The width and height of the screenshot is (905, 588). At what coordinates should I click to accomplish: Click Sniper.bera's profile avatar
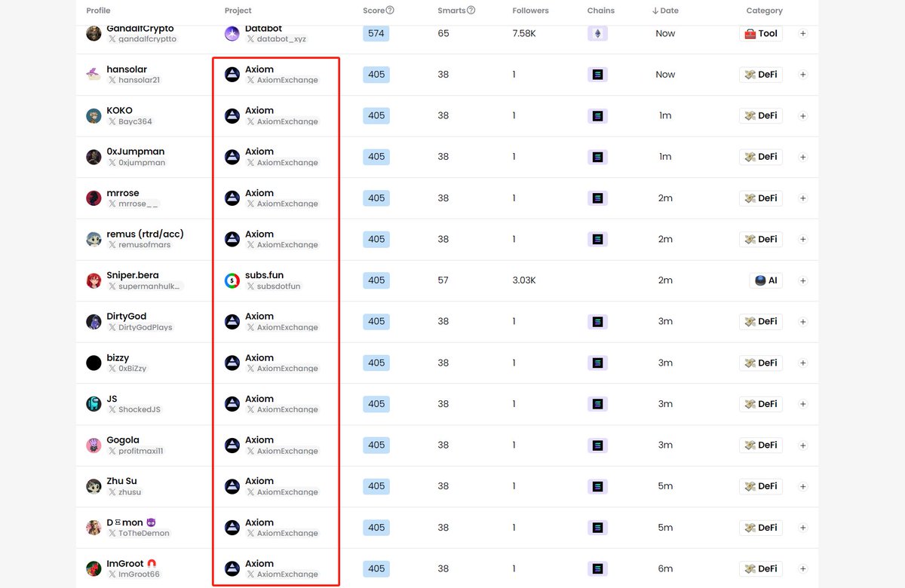coord(94,280)
